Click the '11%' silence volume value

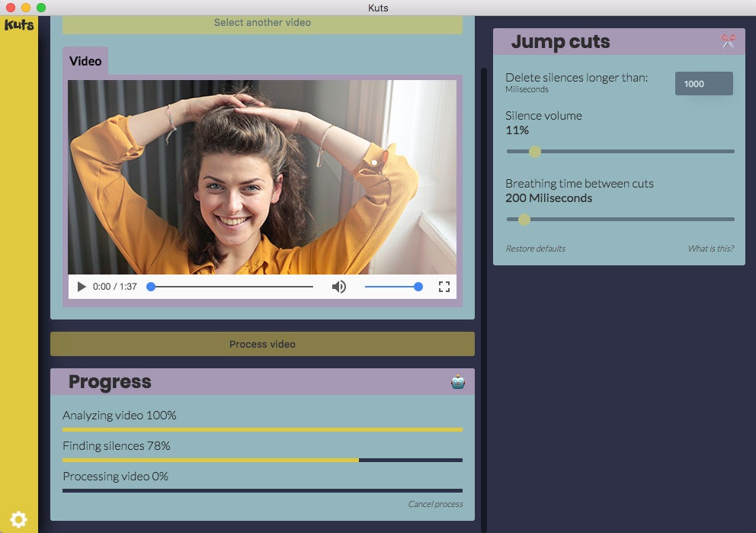517,130
